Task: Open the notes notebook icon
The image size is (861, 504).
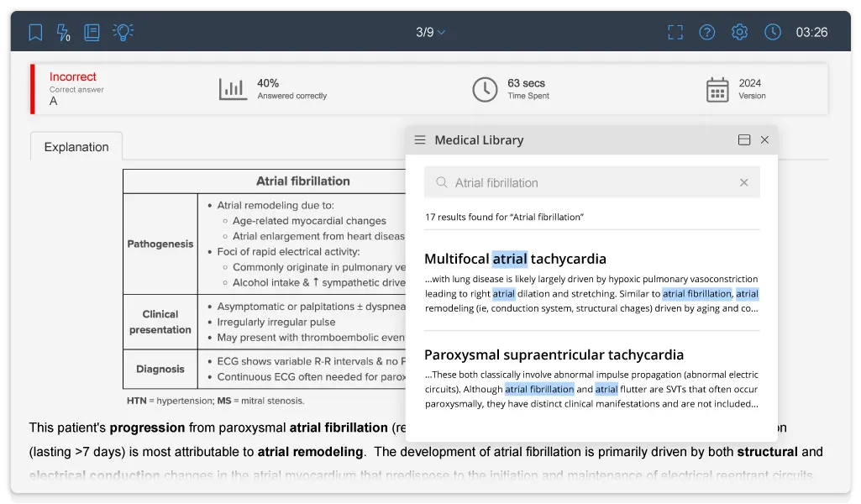Action: tap(92, 33)
